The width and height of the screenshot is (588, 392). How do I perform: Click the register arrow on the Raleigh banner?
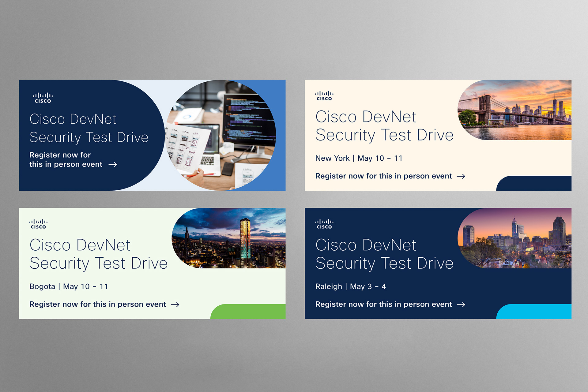point(461,304)
